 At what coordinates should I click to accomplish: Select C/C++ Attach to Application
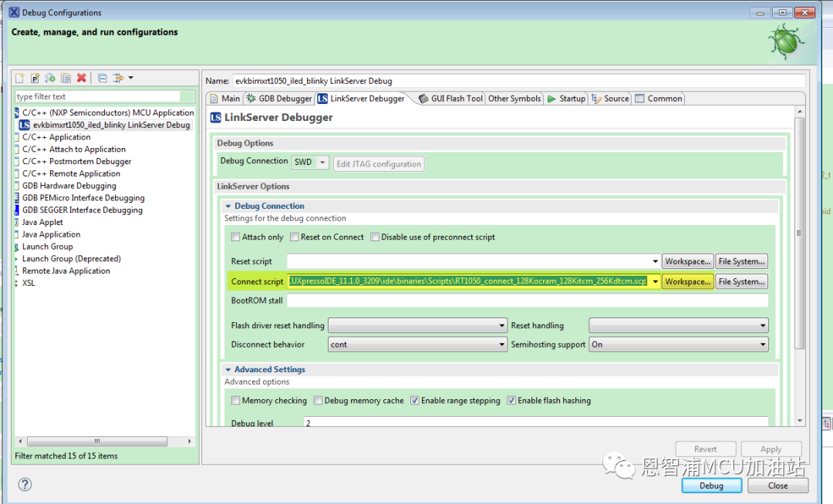coord(74,150)
